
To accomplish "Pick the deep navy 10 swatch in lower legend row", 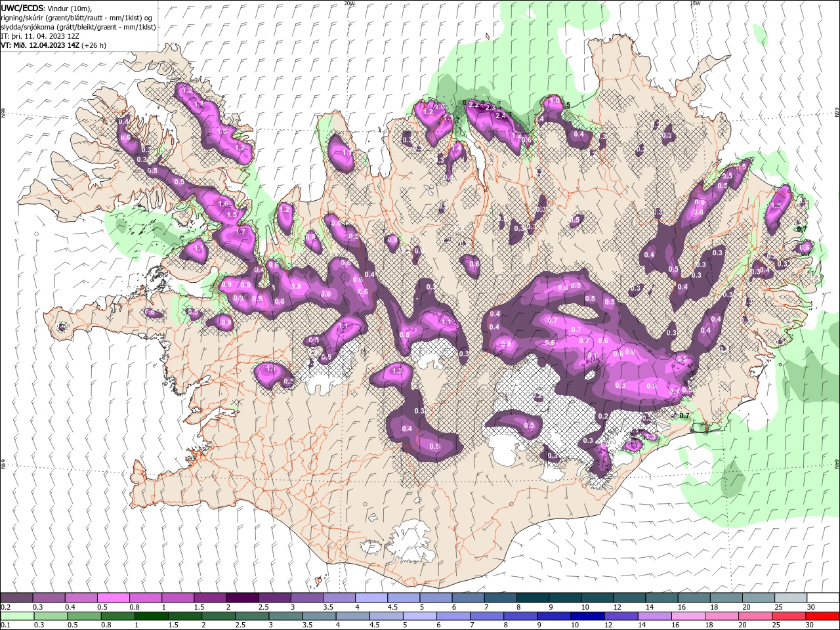I will coord(588,616).
